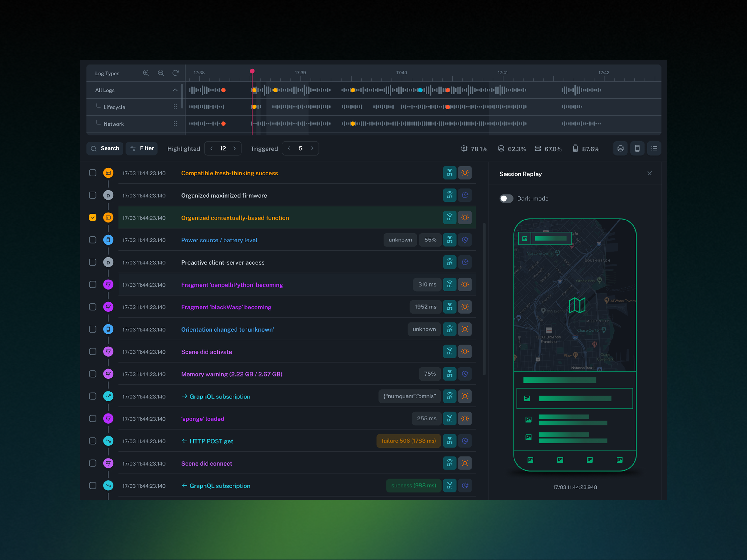
Task: Click moon icon on HTTP POST get row
Action: pos(465,441)
